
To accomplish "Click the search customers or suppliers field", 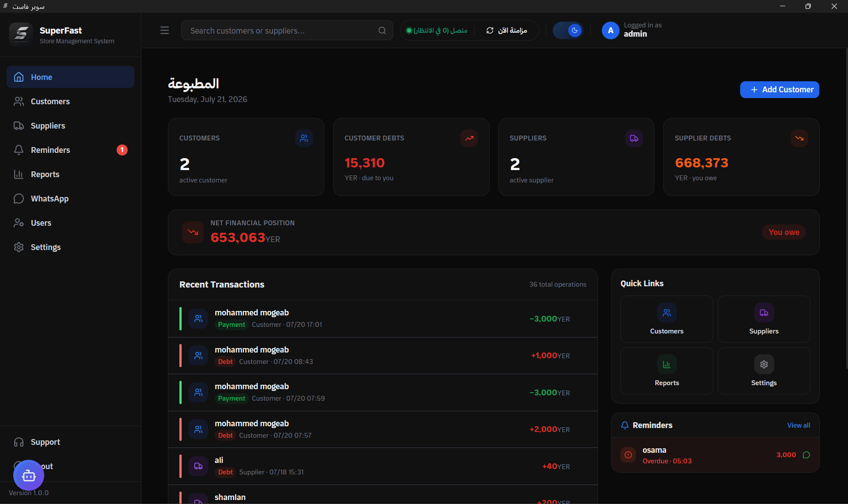I will (x=287, y=30).
